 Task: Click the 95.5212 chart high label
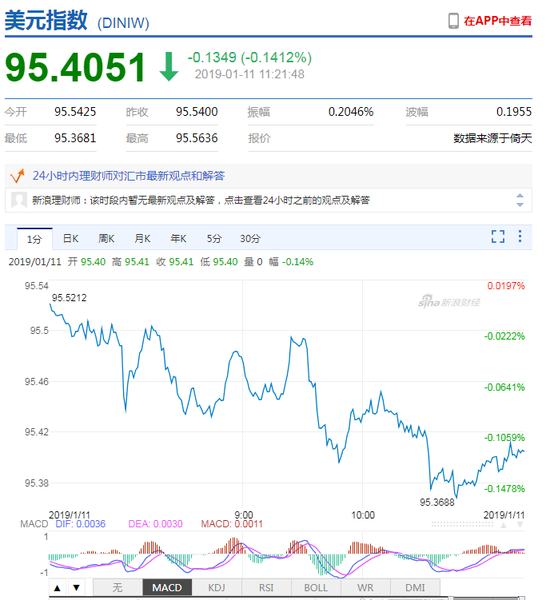pos(69,298)
